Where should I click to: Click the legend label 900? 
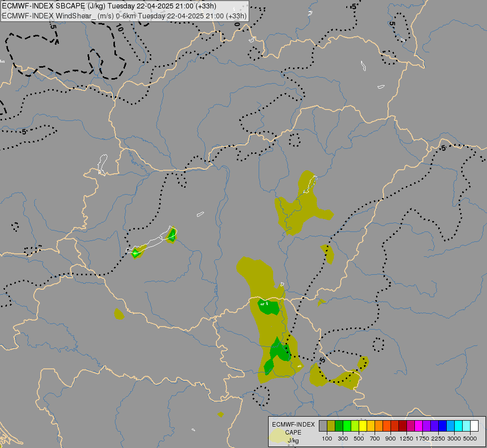390,439
